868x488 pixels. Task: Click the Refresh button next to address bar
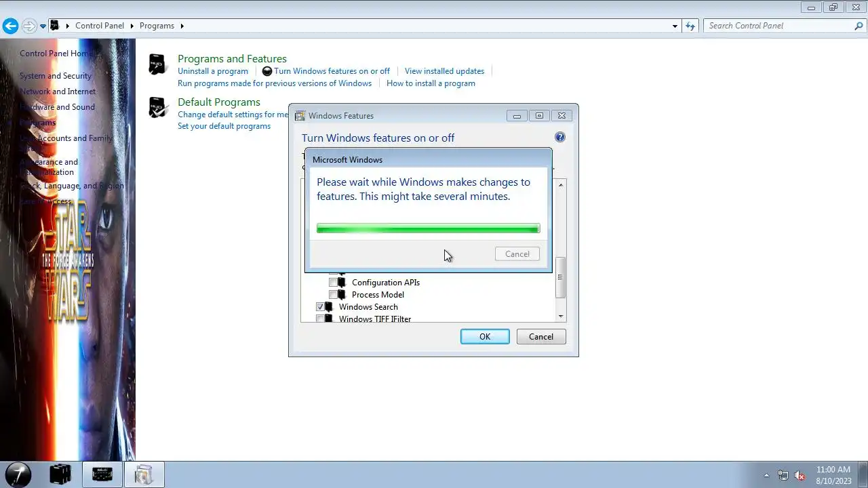click(690, 26)
